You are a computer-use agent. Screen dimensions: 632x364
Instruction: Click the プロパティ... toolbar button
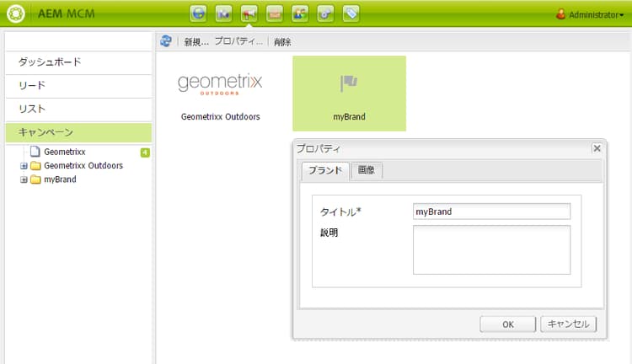[238, 41]
